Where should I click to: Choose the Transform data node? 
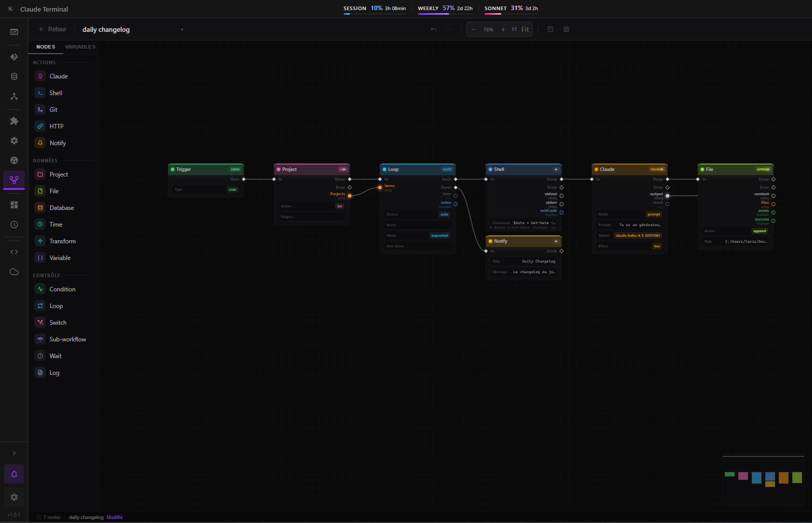pos(62,241)
